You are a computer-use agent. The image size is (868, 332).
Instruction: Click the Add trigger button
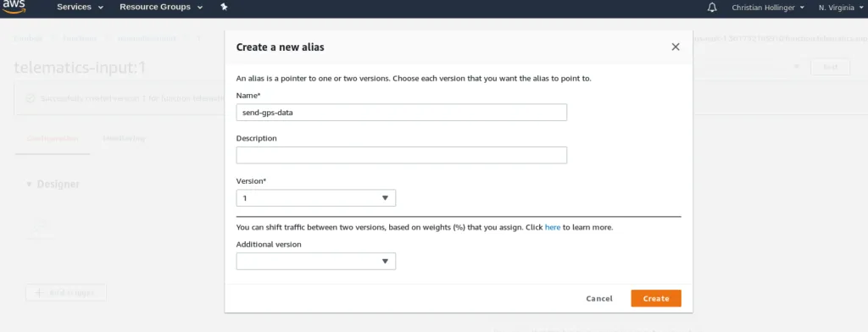click(x=66, y=293)
